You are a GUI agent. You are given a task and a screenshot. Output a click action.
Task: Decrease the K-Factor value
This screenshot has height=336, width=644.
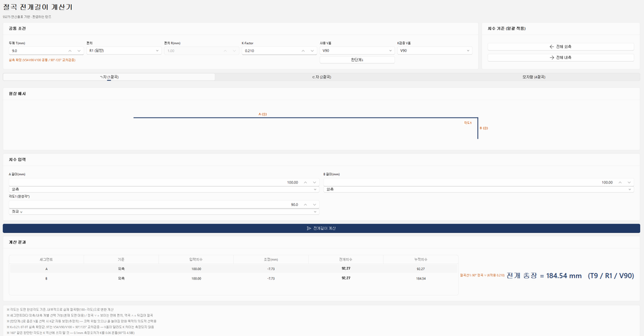(312, 51)
